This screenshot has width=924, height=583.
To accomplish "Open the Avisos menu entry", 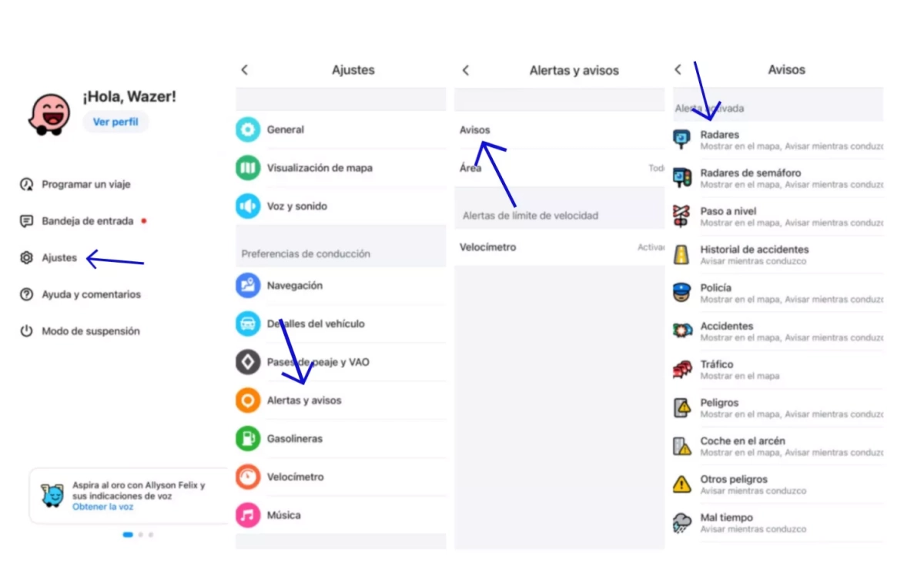I will (560, 130).
